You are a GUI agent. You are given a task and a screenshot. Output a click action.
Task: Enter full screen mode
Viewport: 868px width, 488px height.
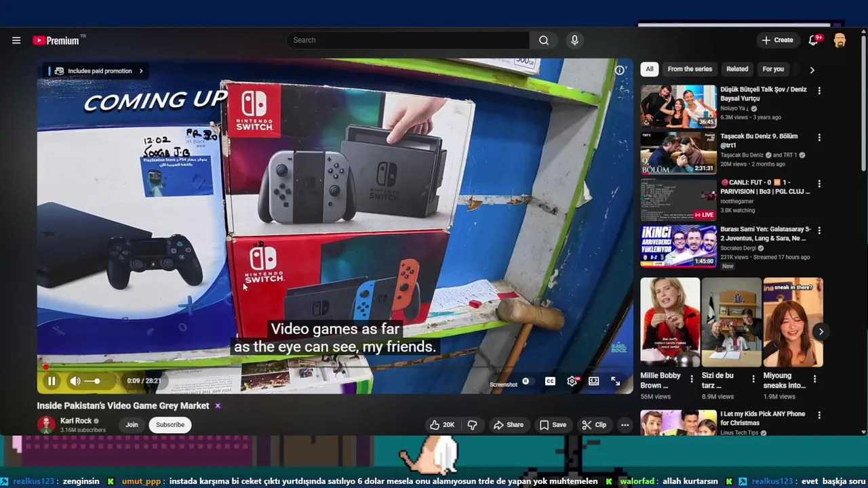coord(616,382)
